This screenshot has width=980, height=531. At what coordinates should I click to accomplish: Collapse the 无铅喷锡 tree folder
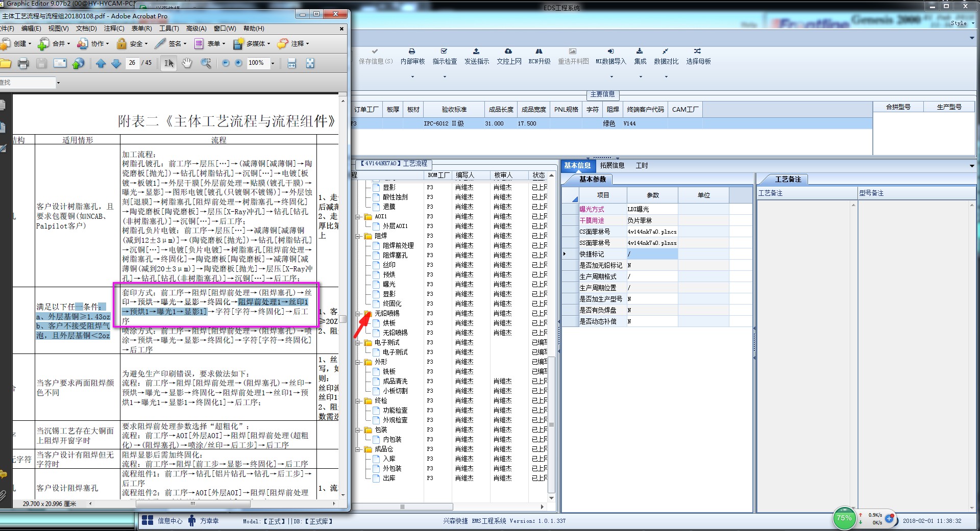[x=359, y=314]
